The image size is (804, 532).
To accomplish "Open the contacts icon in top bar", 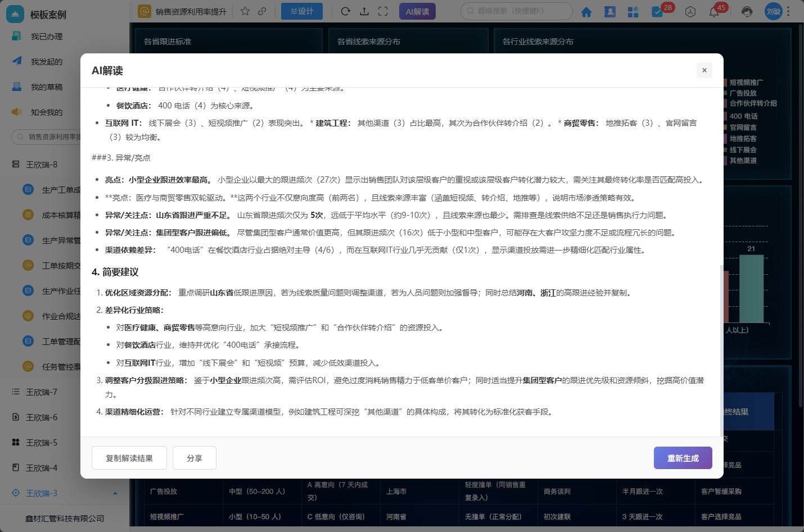I will tap(610, 12).
